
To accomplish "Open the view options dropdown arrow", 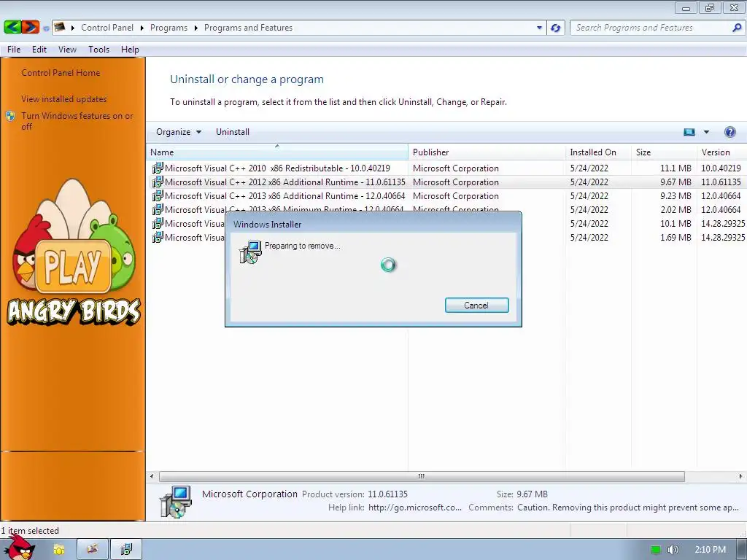I will tap(706, 132).
